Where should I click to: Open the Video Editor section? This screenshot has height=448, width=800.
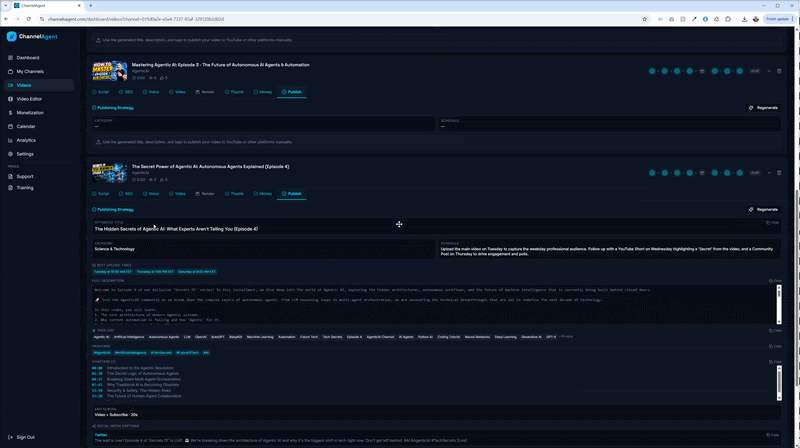coord(29,99)
